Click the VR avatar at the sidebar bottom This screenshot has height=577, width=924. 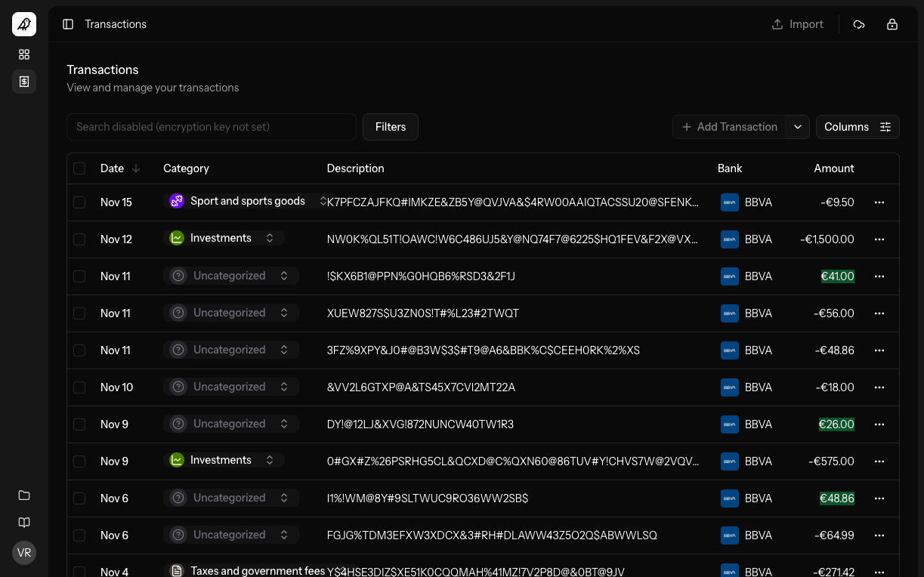(x=23, y=552)
